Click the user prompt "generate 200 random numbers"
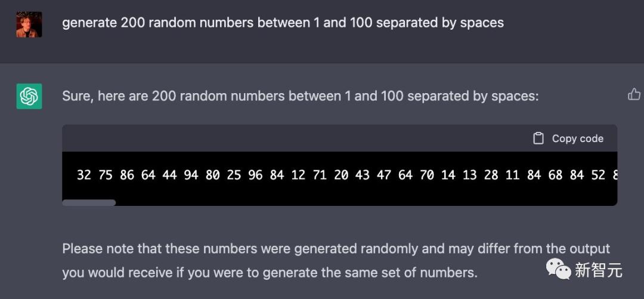 tap(283, 23)
